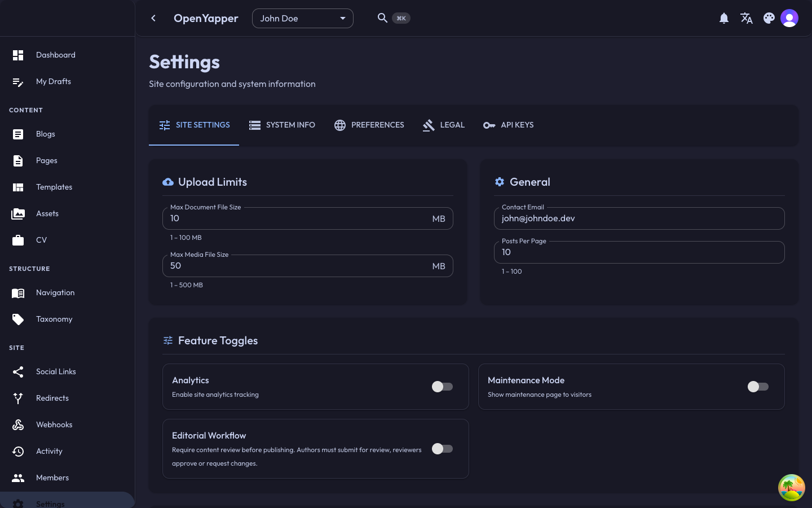Image resolution: width=812 pixels, height=508 pixels.
Task: Focus the Contact Email input field
Action: [638, 218]
